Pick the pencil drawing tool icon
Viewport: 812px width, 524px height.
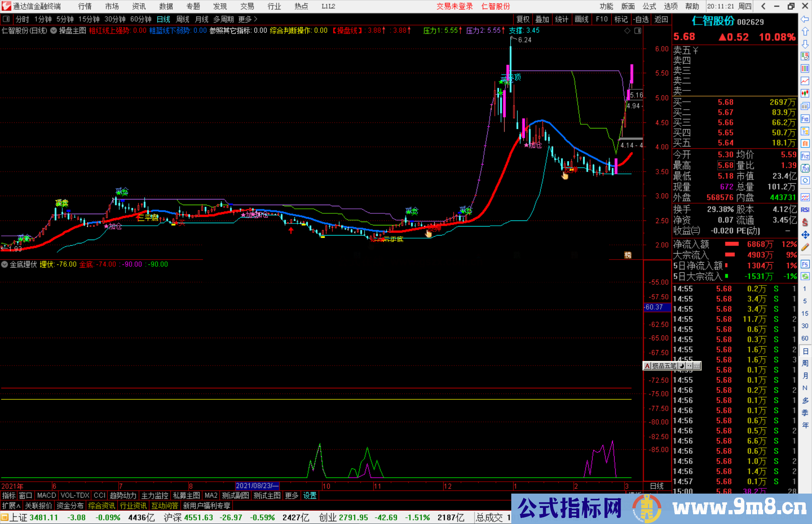(x=805, y=248)
